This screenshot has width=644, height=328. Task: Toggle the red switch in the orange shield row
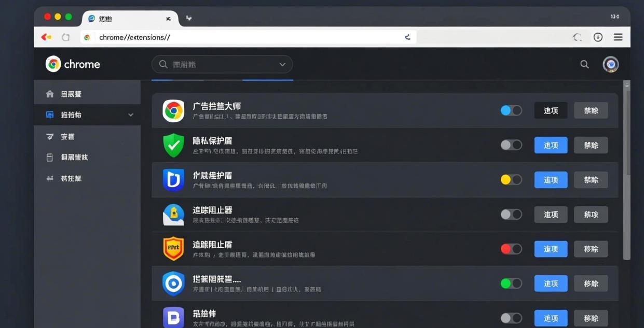tap(511, 249)
